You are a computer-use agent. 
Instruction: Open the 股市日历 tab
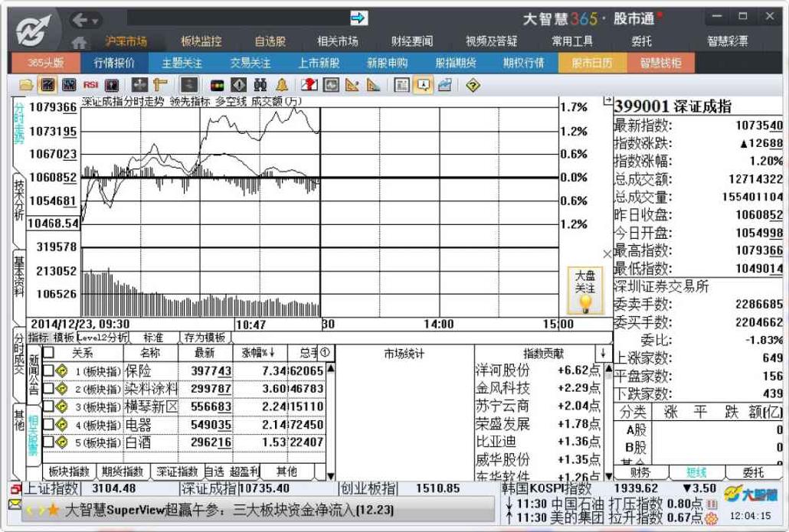click(592, 63)
